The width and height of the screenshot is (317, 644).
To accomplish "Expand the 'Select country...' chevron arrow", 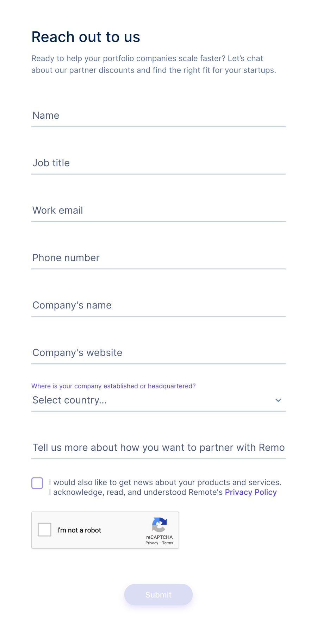I will (278, 400).
